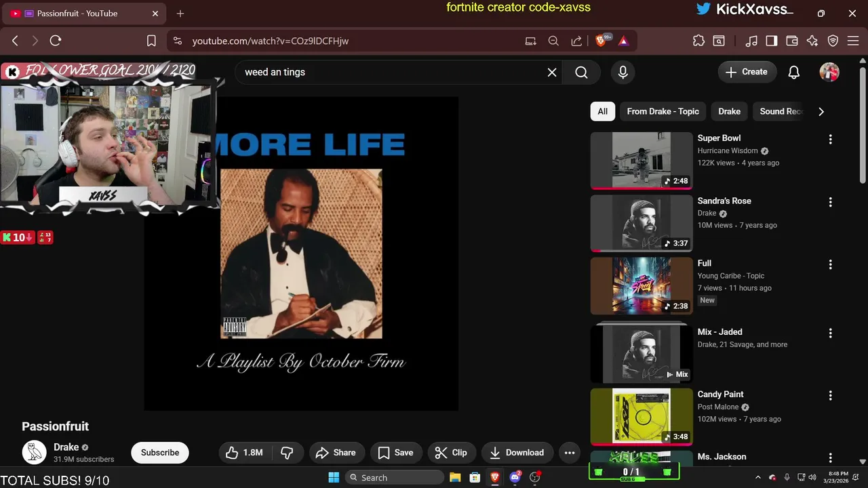Reload the YouTube page
This screenshot has width=868, height=488.
(x=56, y=41)
